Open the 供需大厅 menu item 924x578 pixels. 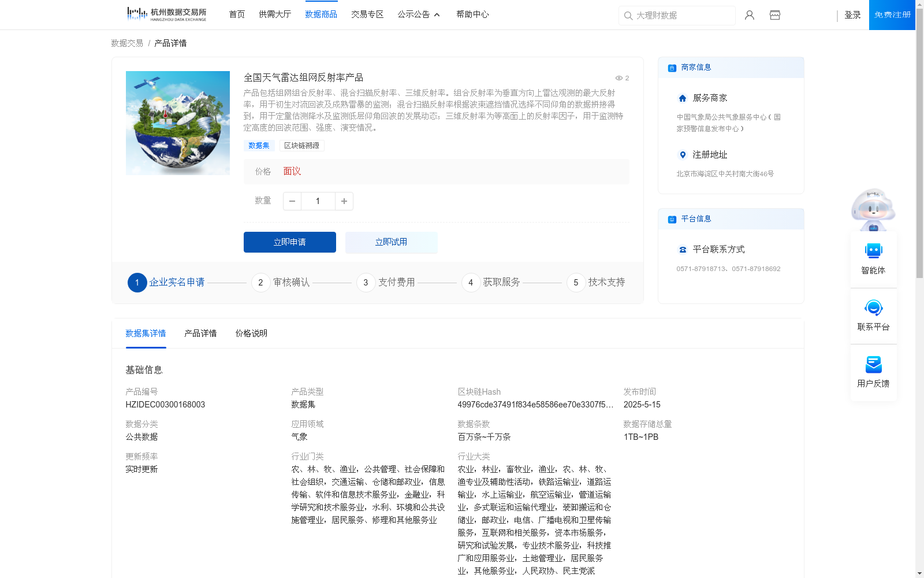pos(274,14)
